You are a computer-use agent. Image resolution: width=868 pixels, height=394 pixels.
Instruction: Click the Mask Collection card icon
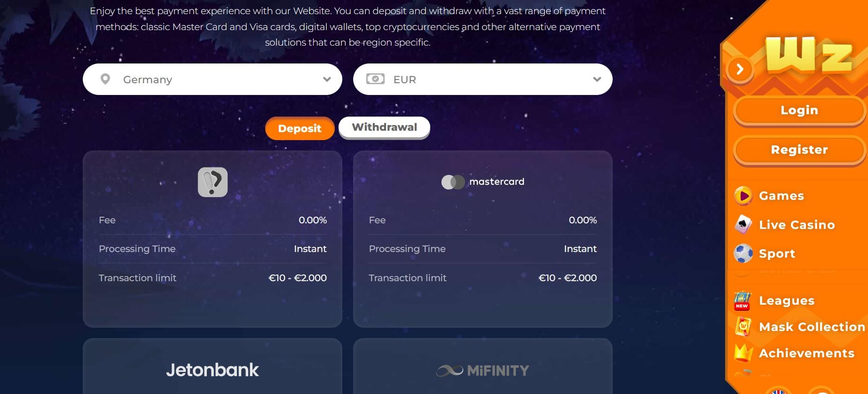[743, 327]
